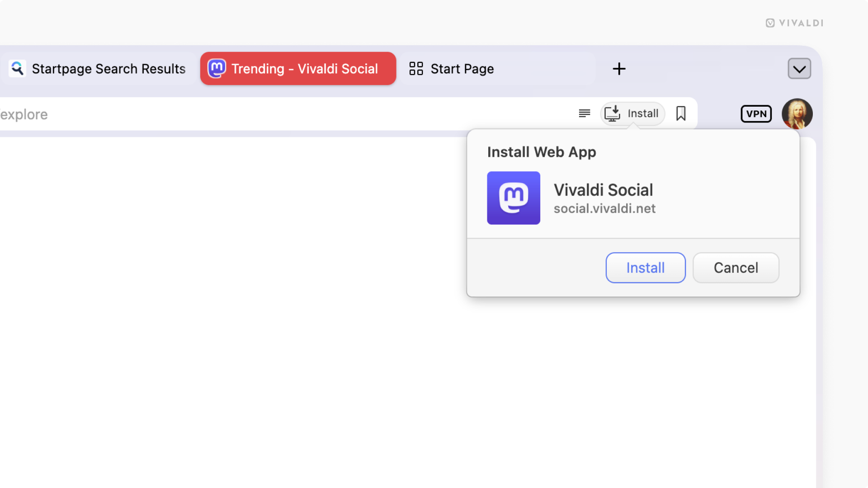Click the Vivaldi Social app icon in dialog
The image size is (868, 488).
514,198
